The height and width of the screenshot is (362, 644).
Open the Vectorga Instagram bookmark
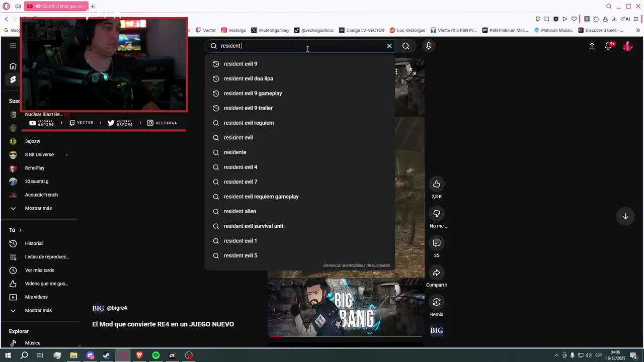click(x=234, y=30)
